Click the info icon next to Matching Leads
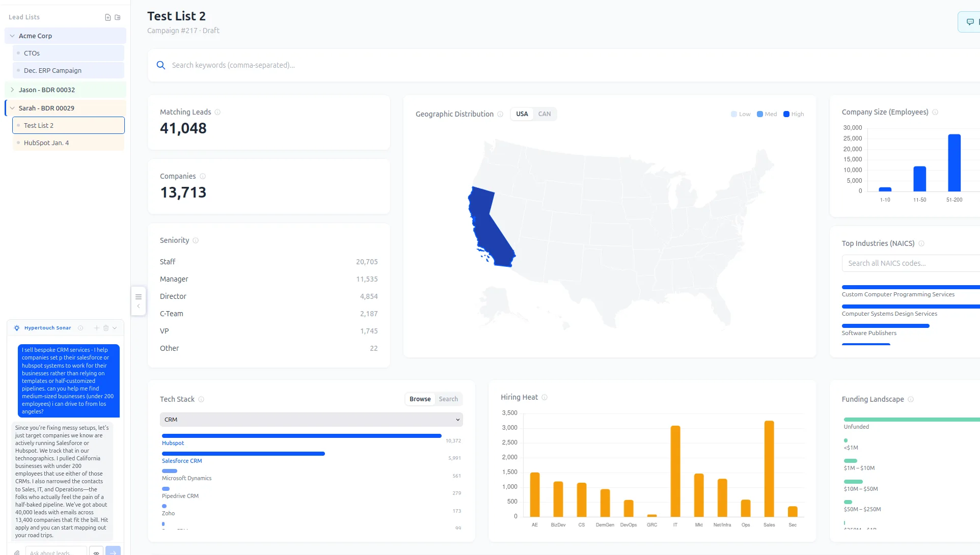This screenshot has height=555, width=980. pyautogui.click(x=217, y=112)
